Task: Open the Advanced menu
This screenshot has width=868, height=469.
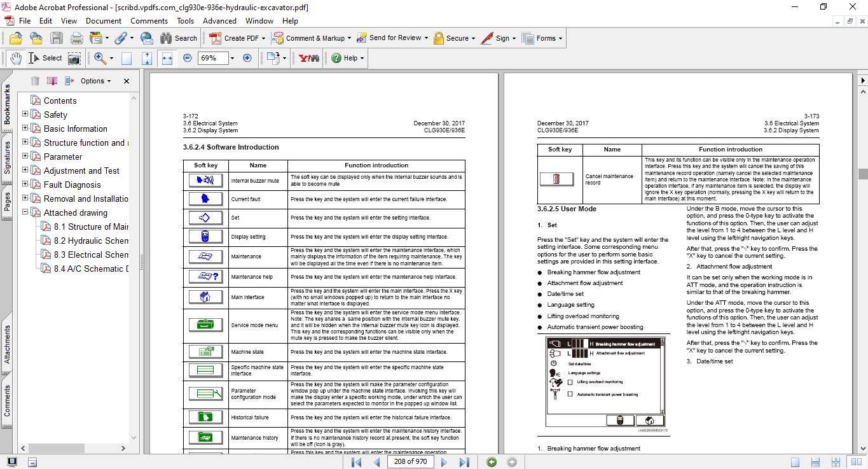Action: [x=219, y=21]
